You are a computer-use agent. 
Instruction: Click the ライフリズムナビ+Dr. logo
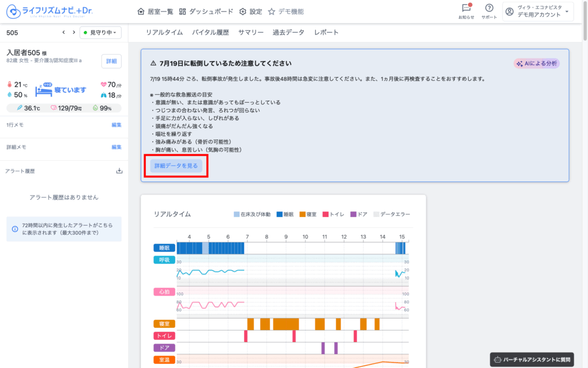(x=49, y=11)
